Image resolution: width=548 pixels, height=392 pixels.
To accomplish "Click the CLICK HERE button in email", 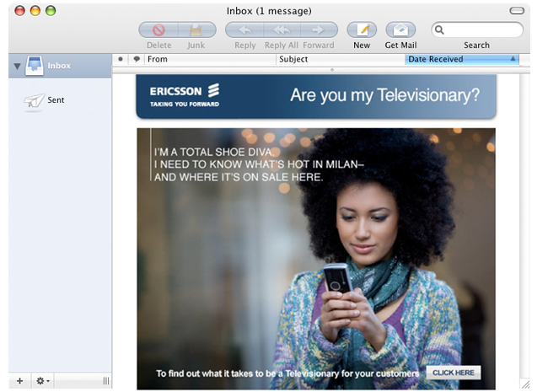I will (454, 373).
